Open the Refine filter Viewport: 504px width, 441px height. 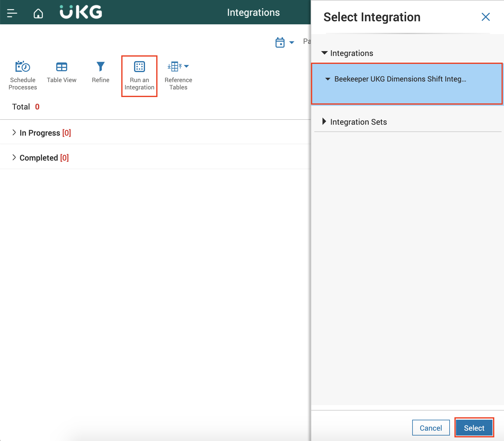(101, 72)
